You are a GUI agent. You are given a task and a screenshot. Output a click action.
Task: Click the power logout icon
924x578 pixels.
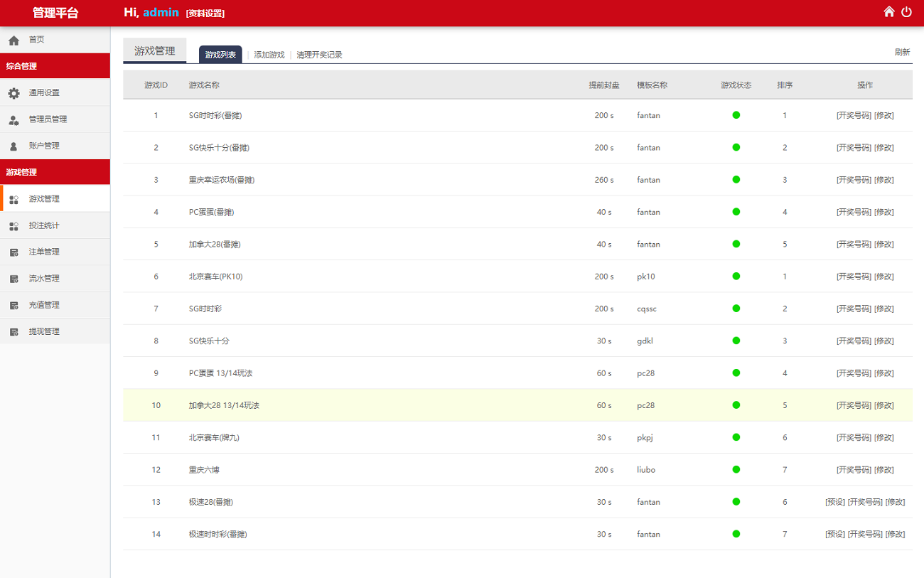[x=906, y=11]
